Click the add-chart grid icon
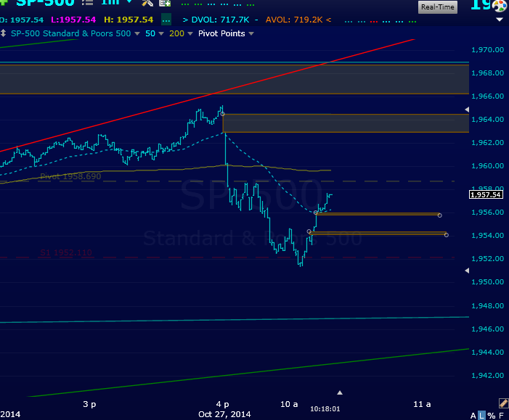The height and width of the screenshot is (420, 509). pos(165,3)
